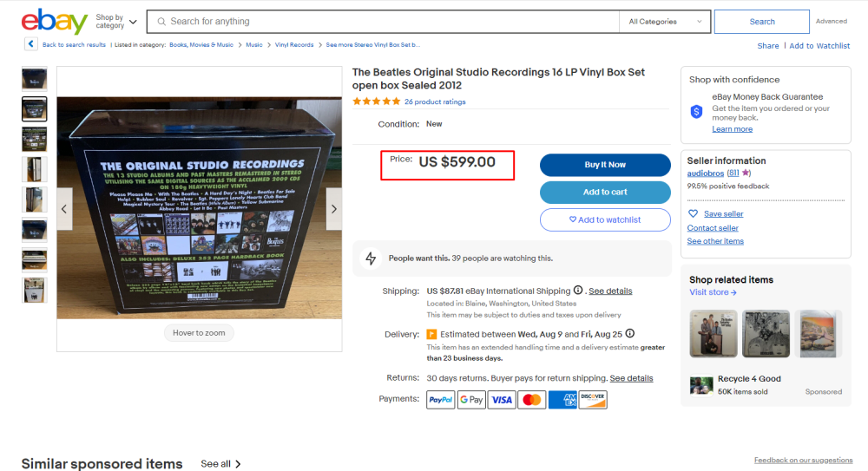Click the Buy It Now button
Image resolution: width=868 pixels, height=471 pixels.
click(605, 165)
